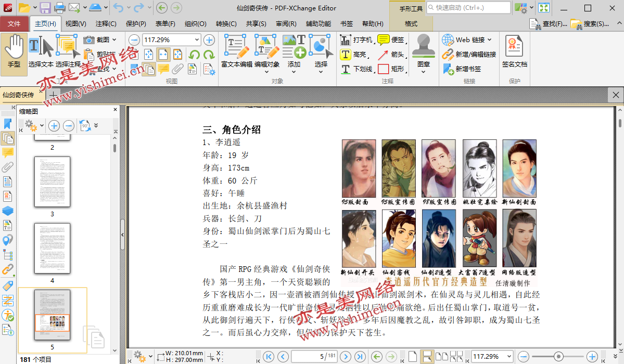Click the Find (查找(F)...) button
The height and width of the screenshot is (364, 624).
pos(549,24)
